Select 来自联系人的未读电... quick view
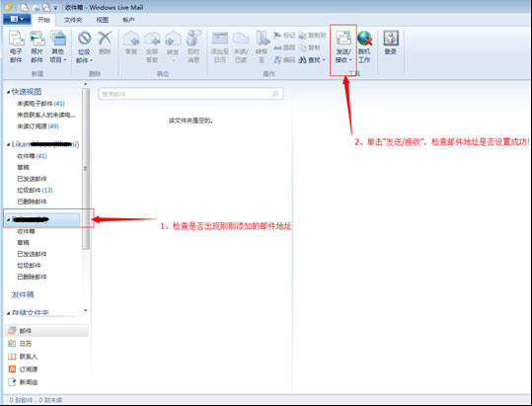The image size is (532, 406). [x=46, y=115]
